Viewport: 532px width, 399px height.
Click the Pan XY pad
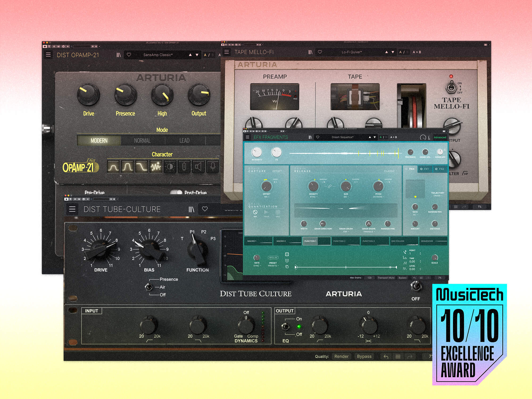pos(415,189)
